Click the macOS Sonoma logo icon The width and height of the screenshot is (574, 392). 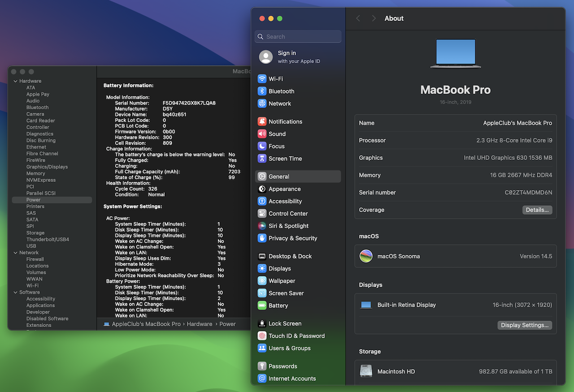pos(366,256)
